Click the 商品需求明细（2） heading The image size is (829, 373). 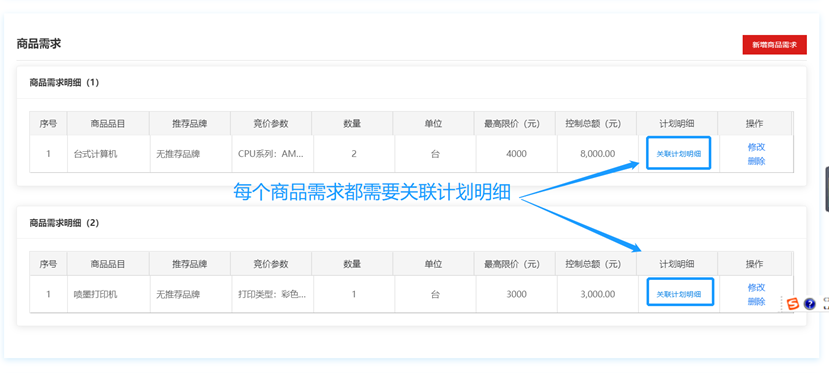click(x=64, y=223)
